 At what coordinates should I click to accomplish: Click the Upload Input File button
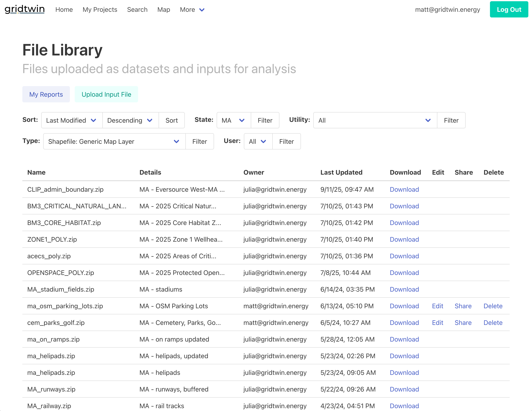pyautogui.click(x=106, y=94)
